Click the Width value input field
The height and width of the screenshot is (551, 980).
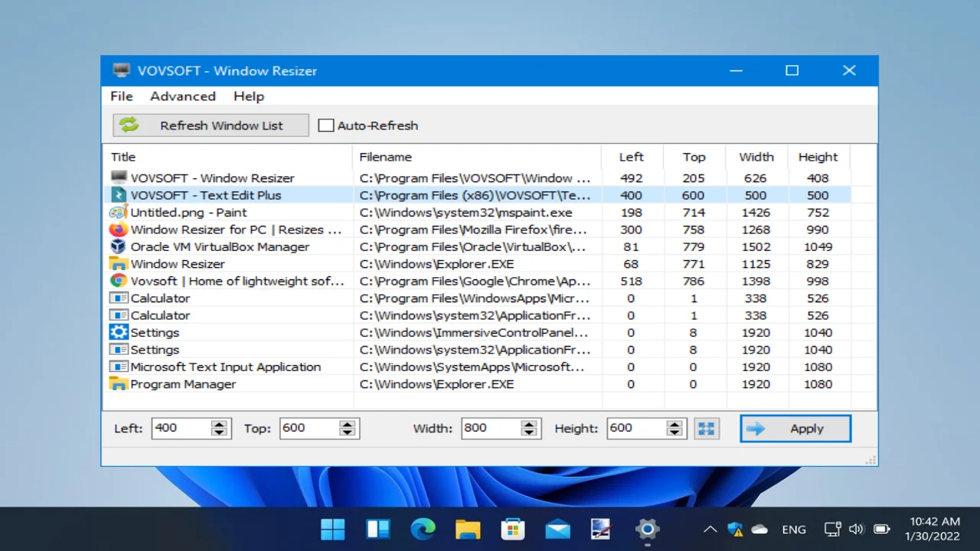491,429
